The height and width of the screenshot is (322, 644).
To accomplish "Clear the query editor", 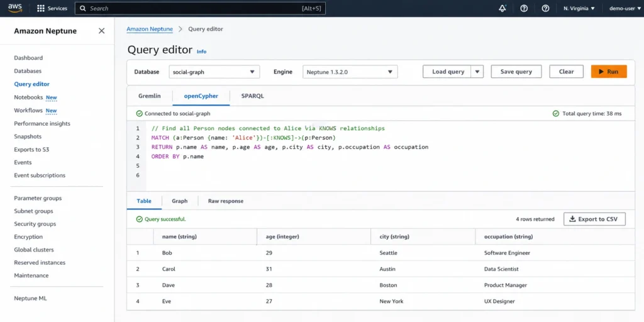I will coord(567,72).
